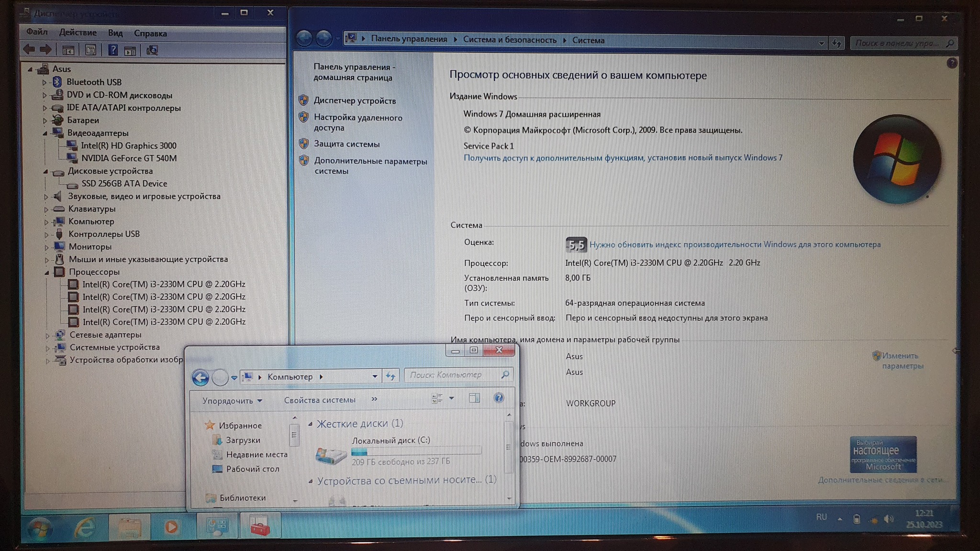Click Свойства системы button
This screenshot has width=980, height=551.
pos(320,400)
